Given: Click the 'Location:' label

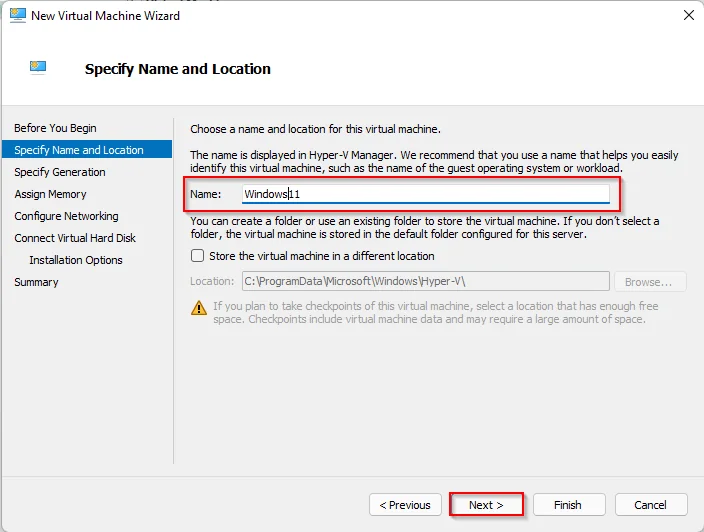Looking at the screenshot, I should point(212,281).
